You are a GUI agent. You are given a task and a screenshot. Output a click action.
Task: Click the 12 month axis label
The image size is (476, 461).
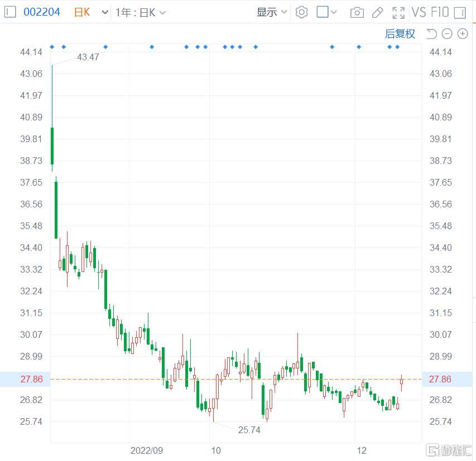coord(362,451)
